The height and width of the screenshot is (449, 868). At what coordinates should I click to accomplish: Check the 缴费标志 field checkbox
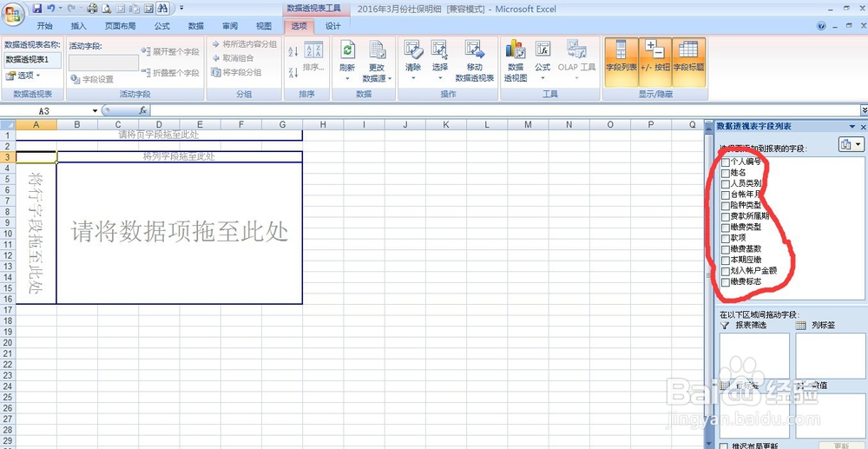725,281
